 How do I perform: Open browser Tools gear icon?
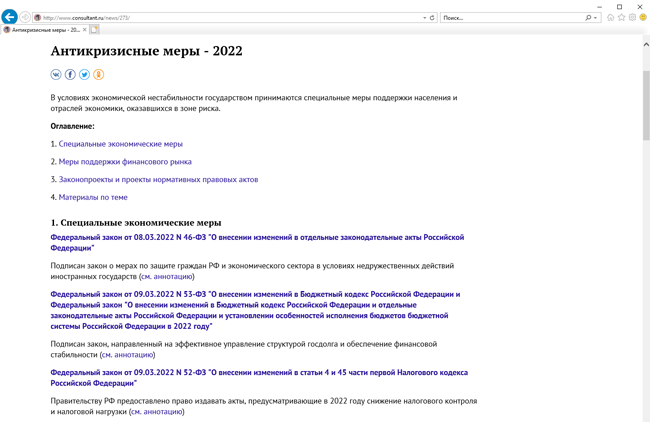tap(632, 17)
